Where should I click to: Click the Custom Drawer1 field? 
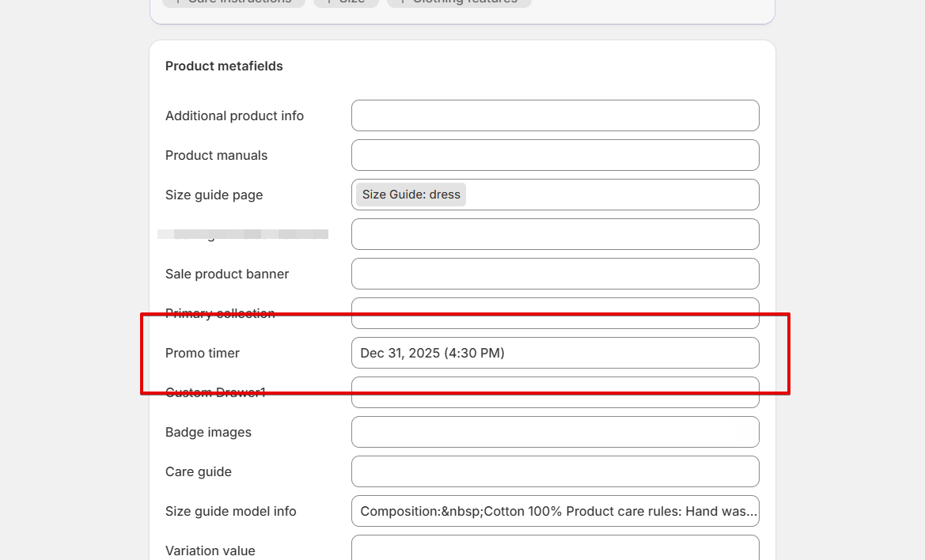pos(555,392)
